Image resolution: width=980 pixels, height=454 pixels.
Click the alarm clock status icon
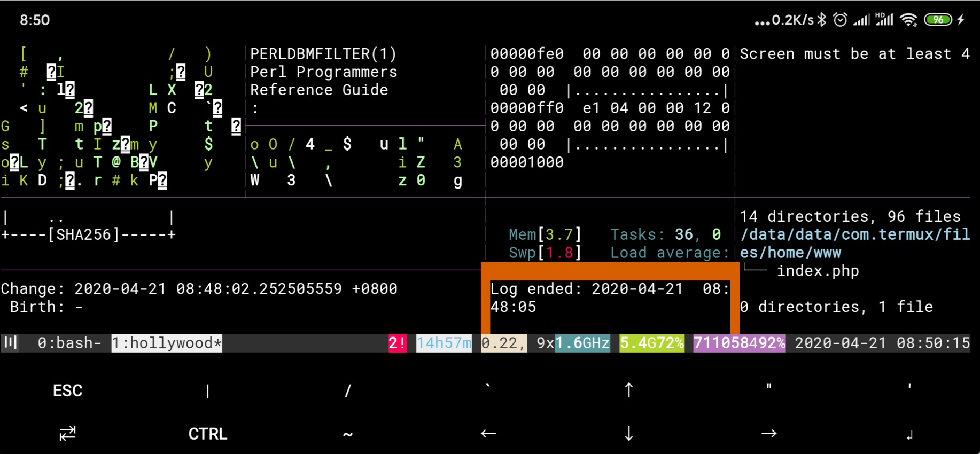(x=841, y=20)
